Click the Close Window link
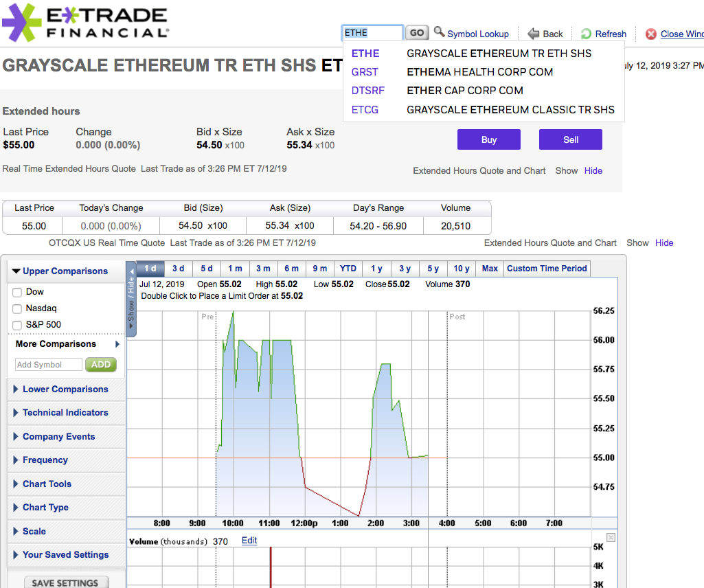Image resolution: width=704 pixels, height=588 pixels. click(x=682, y=34)
